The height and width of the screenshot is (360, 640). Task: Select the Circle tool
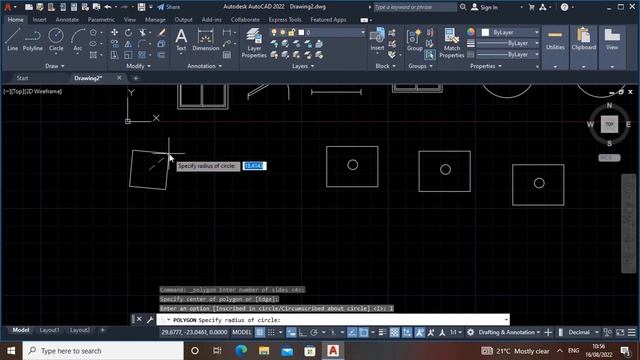click(x=56, y=40)
